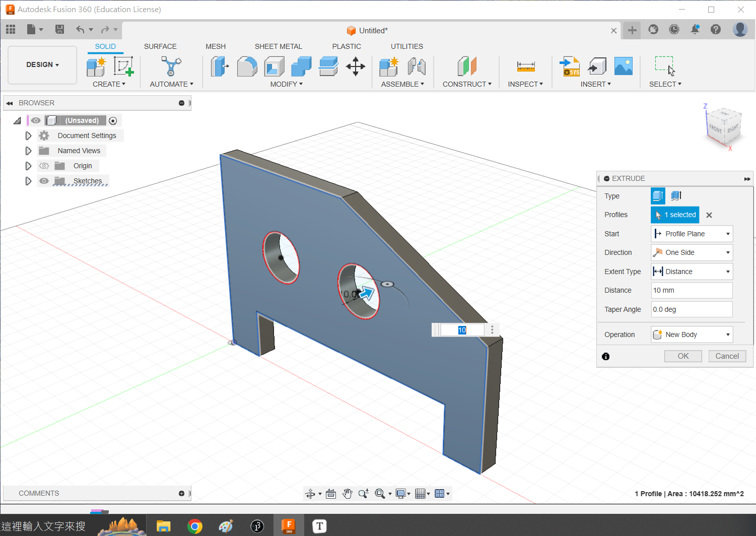Click the Measure tool icon
Screen dimensions: 756x536
(x=525, y=66)
